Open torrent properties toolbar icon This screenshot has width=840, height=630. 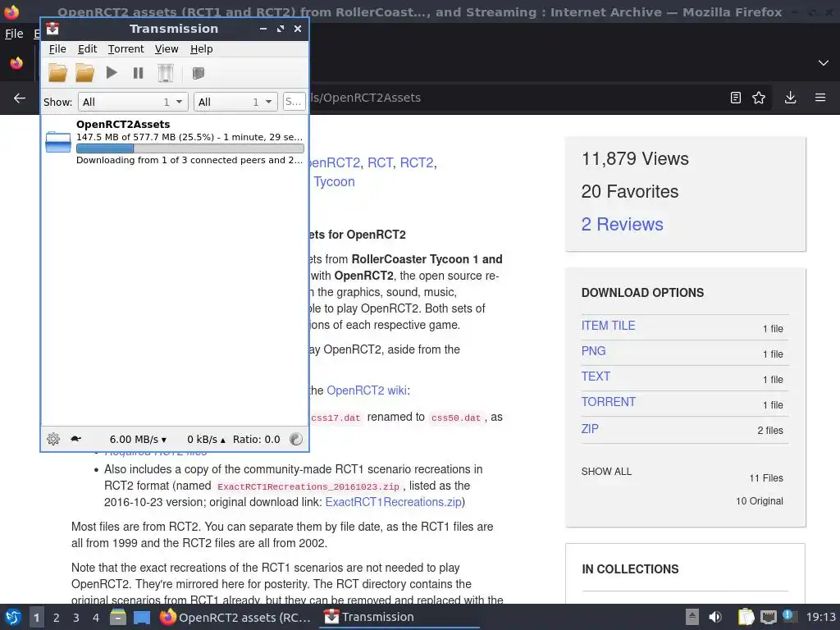[199, 73]
